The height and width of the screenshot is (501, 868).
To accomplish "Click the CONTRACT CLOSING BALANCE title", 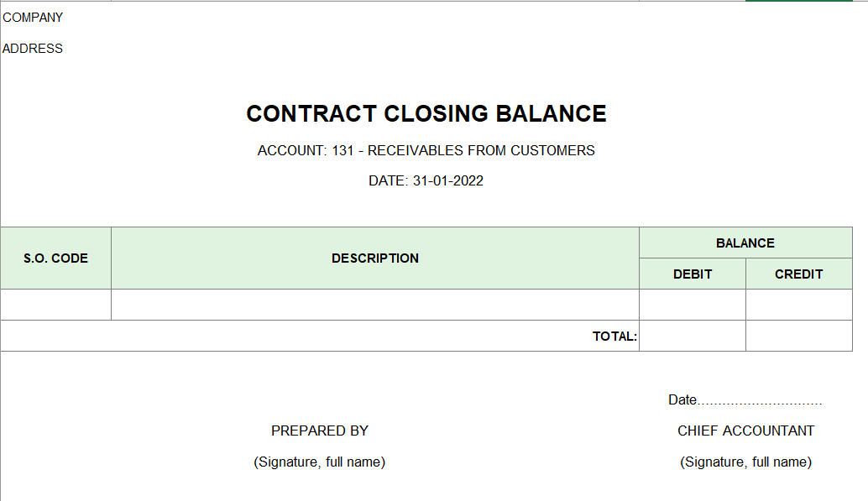I will pyautogui.click(x=426, y=113).
